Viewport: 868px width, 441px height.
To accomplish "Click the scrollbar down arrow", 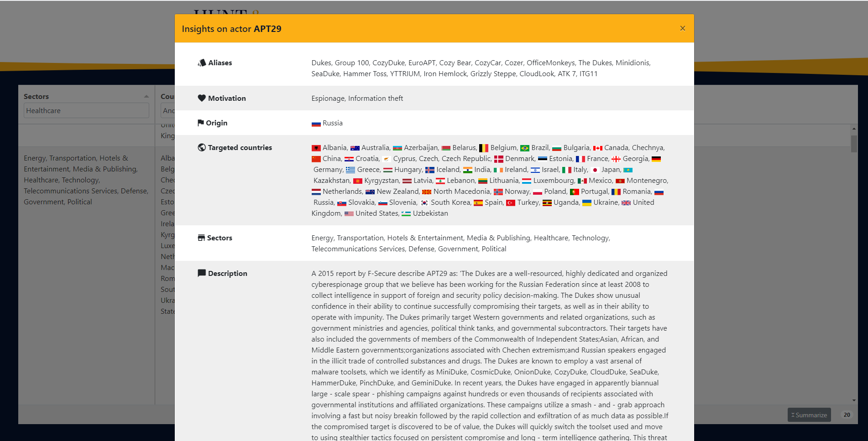I will [854, 400].
